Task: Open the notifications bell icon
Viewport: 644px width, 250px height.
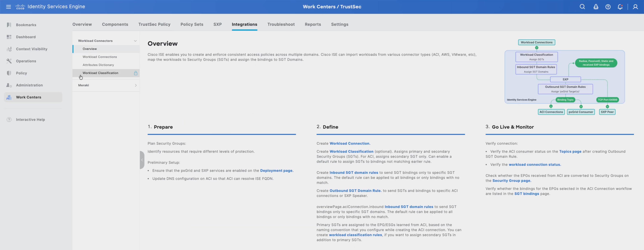Action: (x=620, y=7)
